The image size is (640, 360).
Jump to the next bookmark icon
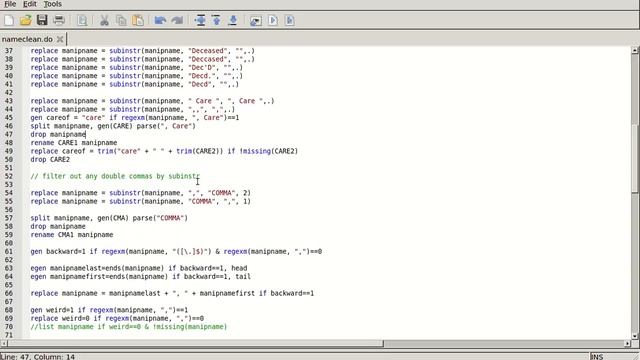tap(233, 20)
